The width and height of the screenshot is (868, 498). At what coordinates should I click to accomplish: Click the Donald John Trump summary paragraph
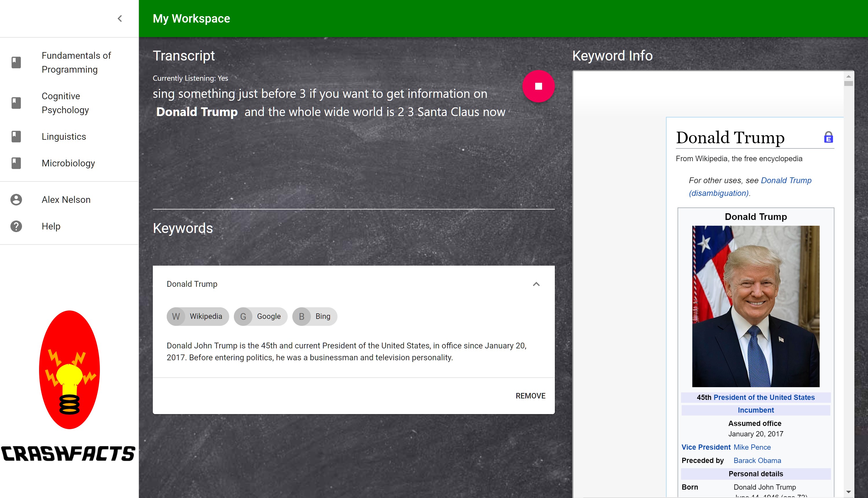click(x=346, y=351)
